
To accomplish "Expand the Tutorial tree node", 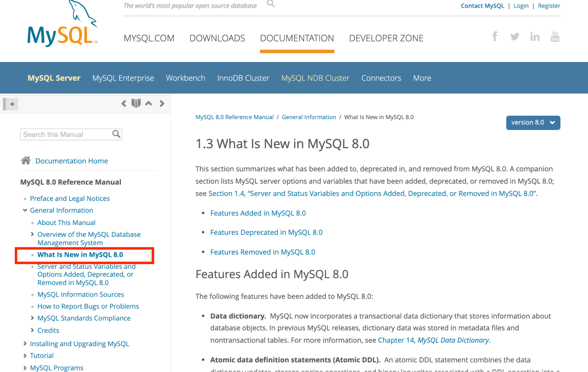I will 25,356.
